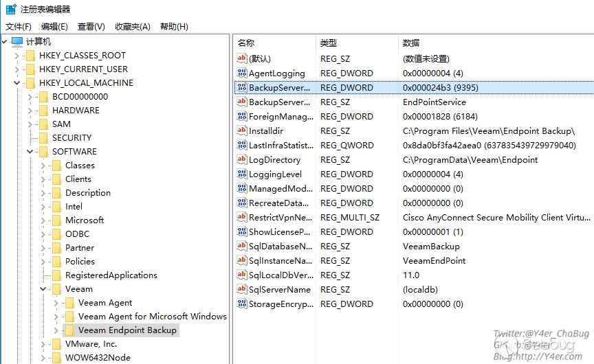594x364 pixels.
Task: Click the HKEY_CLASSES_ROOT folder icon
Action: (31, 56)
